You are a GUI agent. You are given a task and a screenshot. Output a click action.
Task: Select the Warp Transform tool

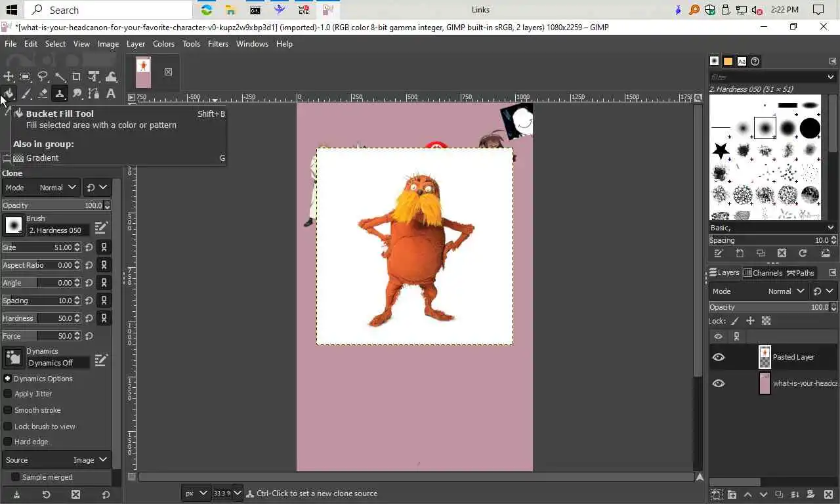coord(111,77)
